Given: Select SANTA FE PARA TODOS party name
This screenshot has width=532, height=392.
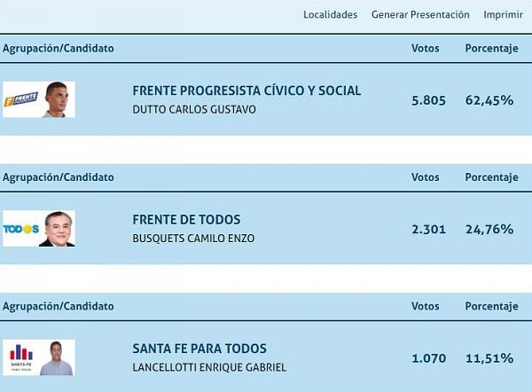Looking at the screenshot, I should [x=199, y=349].
